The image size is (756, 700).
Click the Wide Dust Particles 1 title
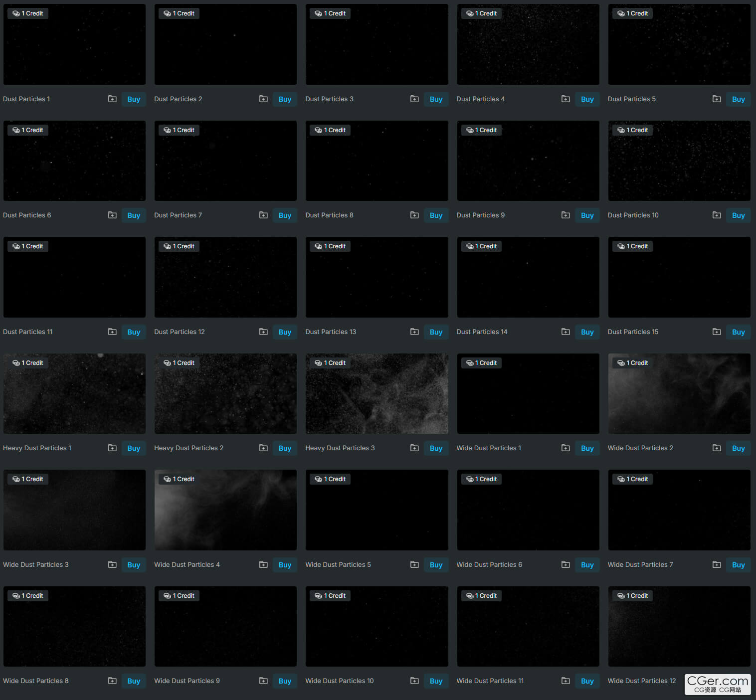(489, 448)
